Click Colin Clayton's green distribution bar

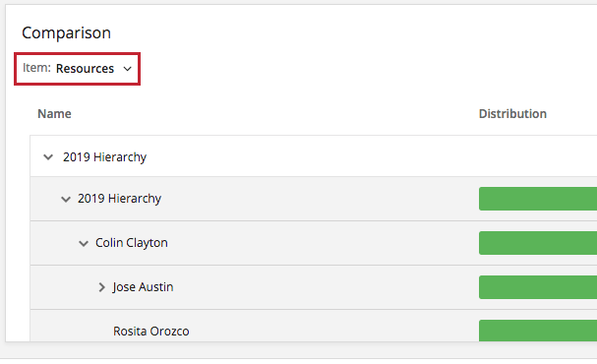coord(538,243)
